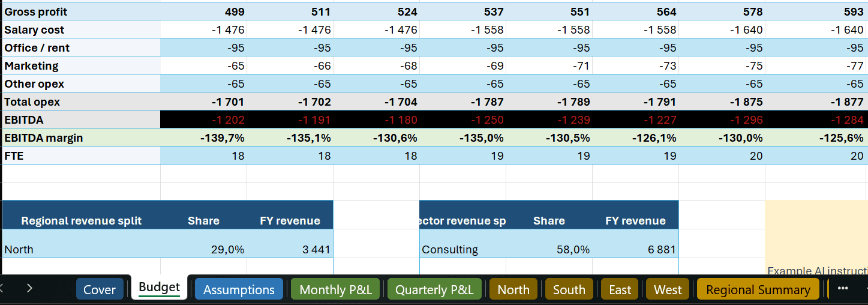Click the EBITDA row label cell
Viewport: 868px width, 305px height.
[81, 119]
